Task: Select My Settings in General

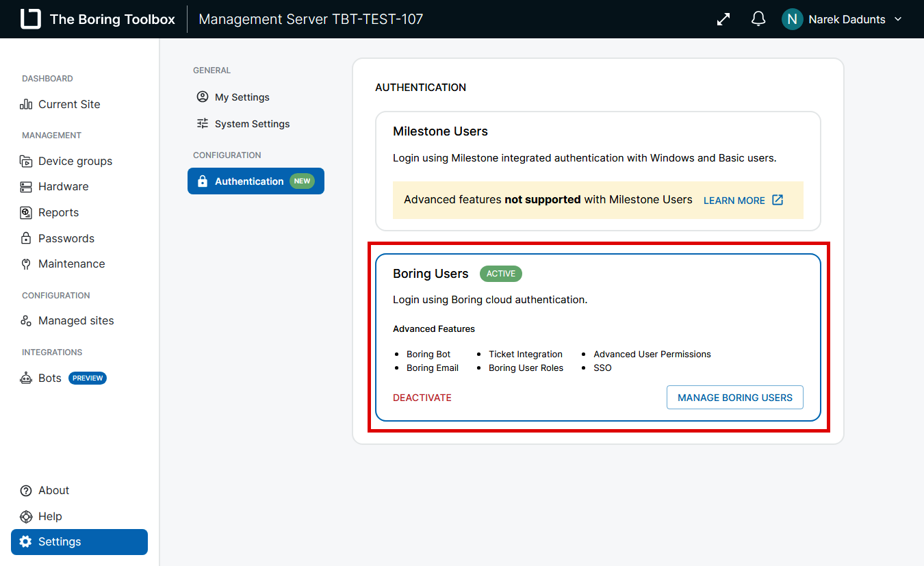Action: pos(242,97)
